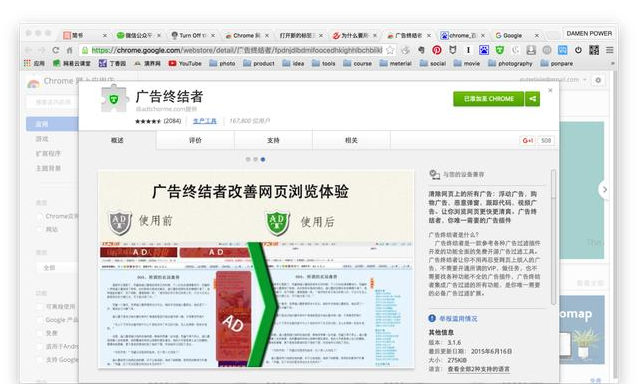This screenshot has width=641, height=384.
Task: Click the power button extension icon
Action: 578,50
